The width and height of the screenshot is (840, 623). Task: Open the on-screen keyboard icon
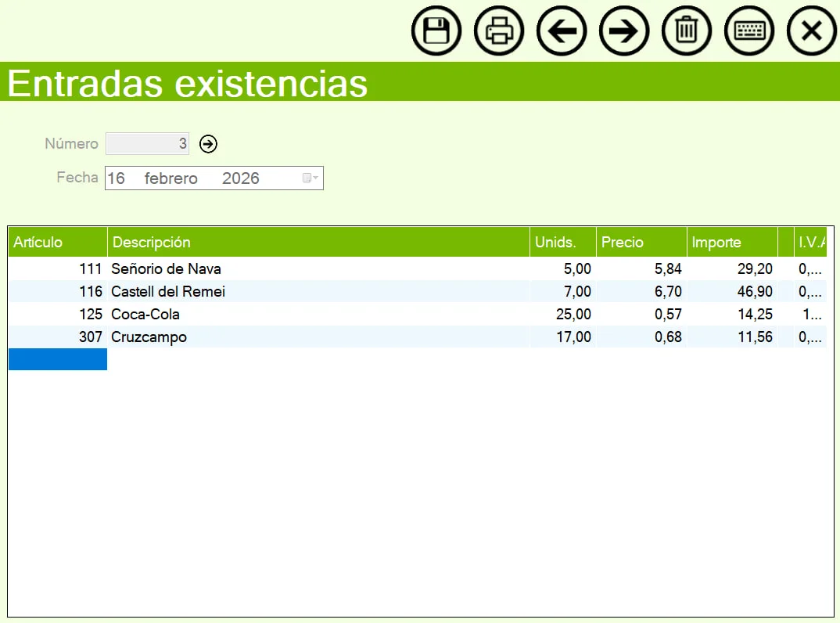click(x=749, y=31)
